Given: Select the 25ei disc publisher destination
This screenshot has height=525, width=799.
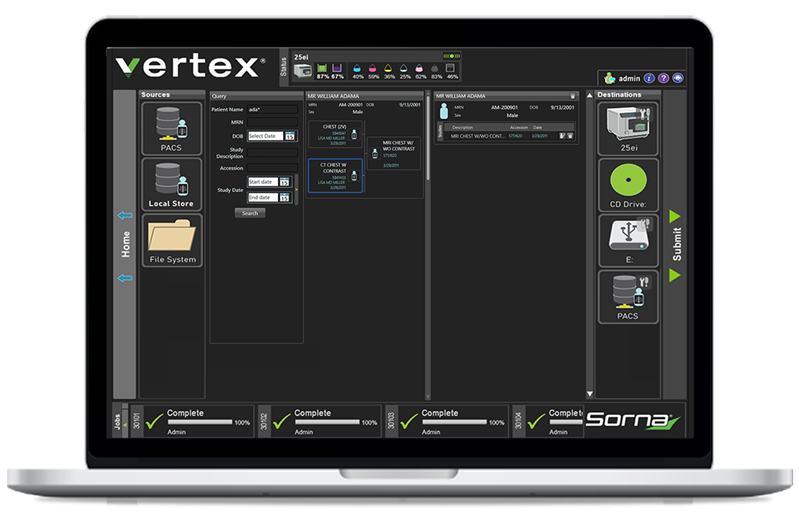Looking at the screenshot, I should click(x=626, y=126).
